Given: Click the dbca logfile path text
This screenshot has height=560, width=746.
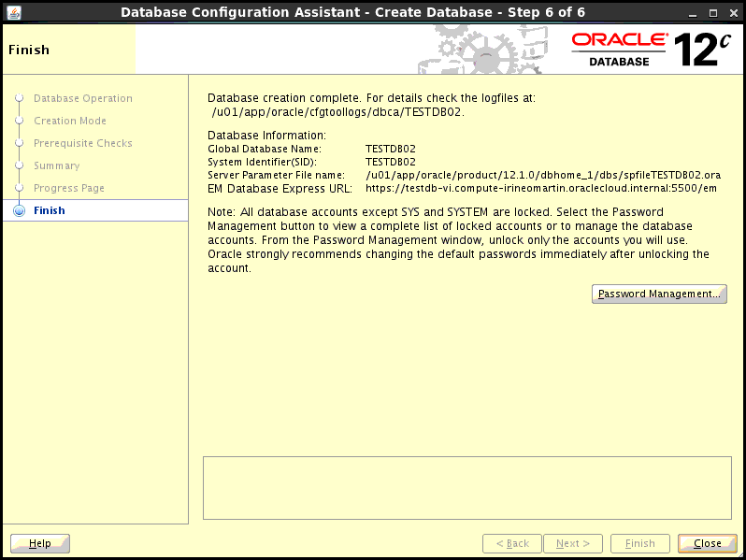Looking at the screenshot, I should pos(337,112).
